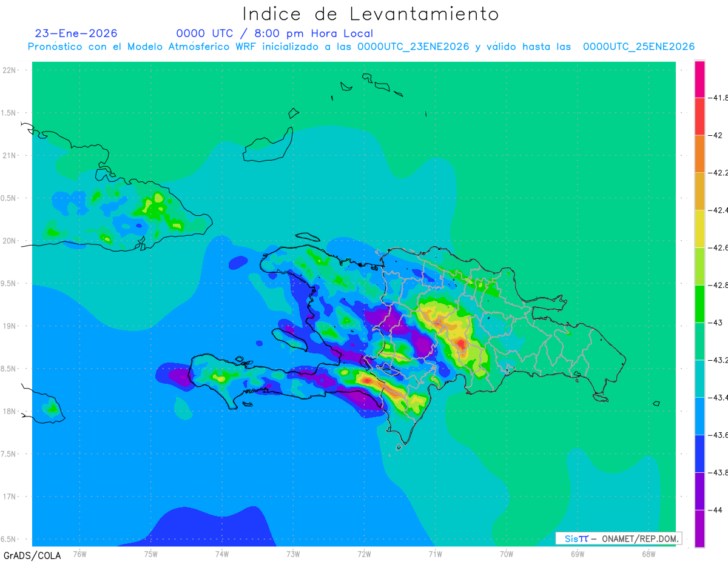Screen dimensions: 728x562
Task: Click the orange swatch between -42 and -42.2
Action: 699,154
